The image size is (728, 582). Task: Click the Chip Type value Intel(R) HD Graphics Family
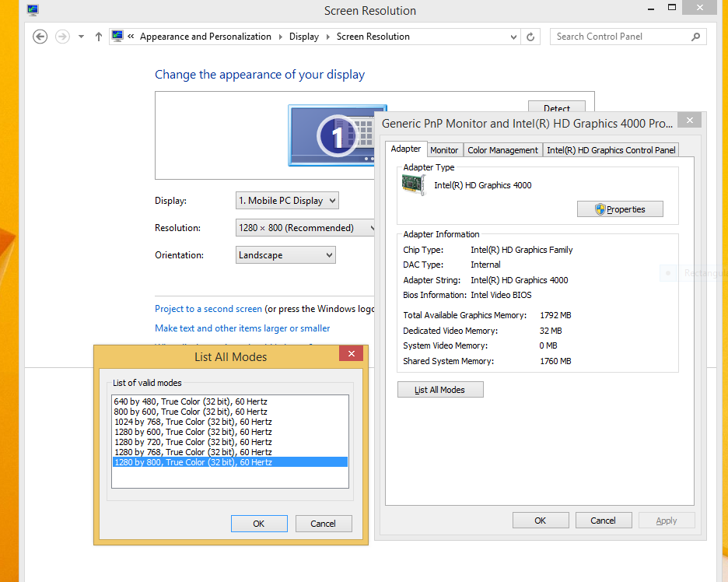pyautogui.click(x=521, y=250)
